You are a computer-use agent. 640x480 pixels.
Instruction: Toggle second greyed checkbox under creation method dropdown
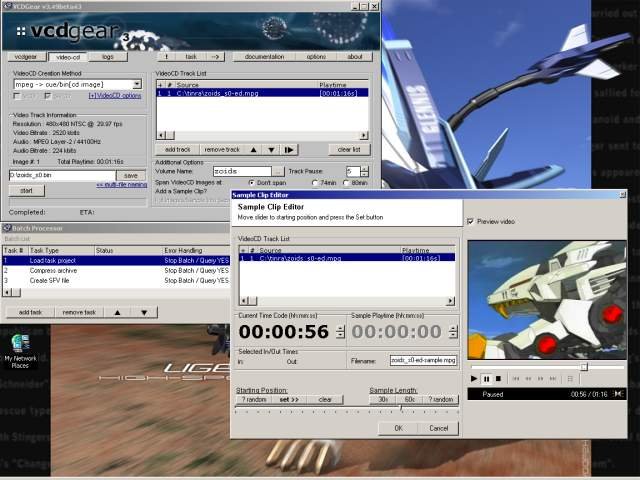(x=48, y=96)
